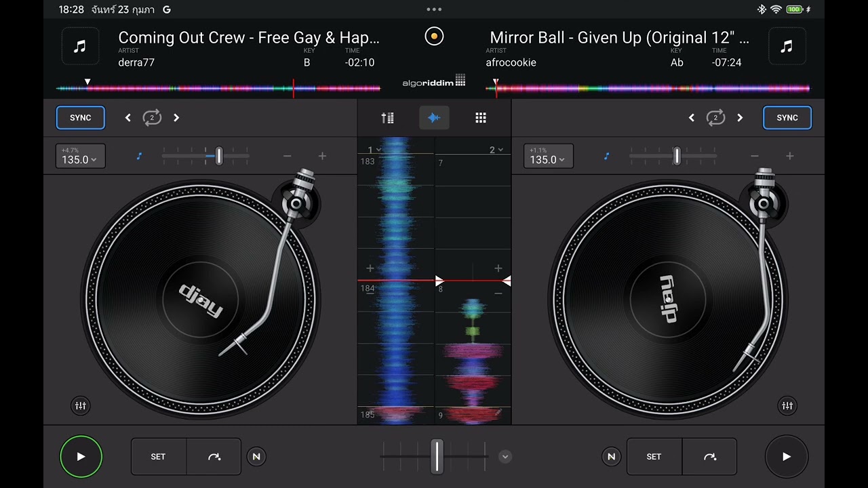Tap the battery status icon
Screen dimensions: 868x488
pos(795,9)
